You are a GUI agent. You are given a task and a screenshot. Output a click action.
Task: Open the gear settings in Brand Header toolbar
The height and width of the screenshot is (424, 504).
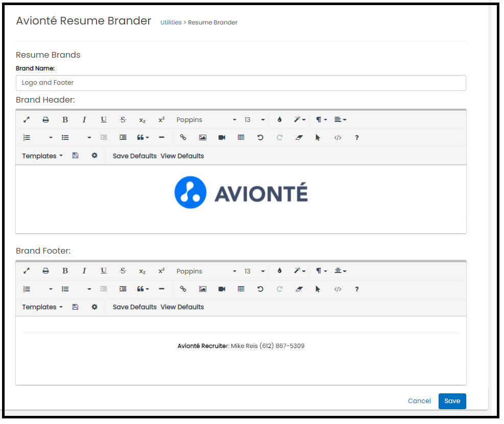pyautogui.click(x=94, y=156)
